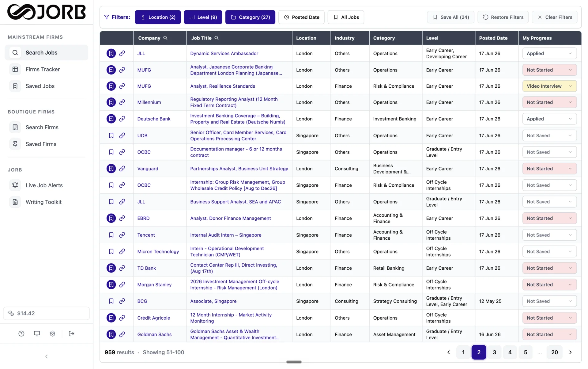
Task: Click the document icon for Writing Toolkit
Action: click(15, 202)
